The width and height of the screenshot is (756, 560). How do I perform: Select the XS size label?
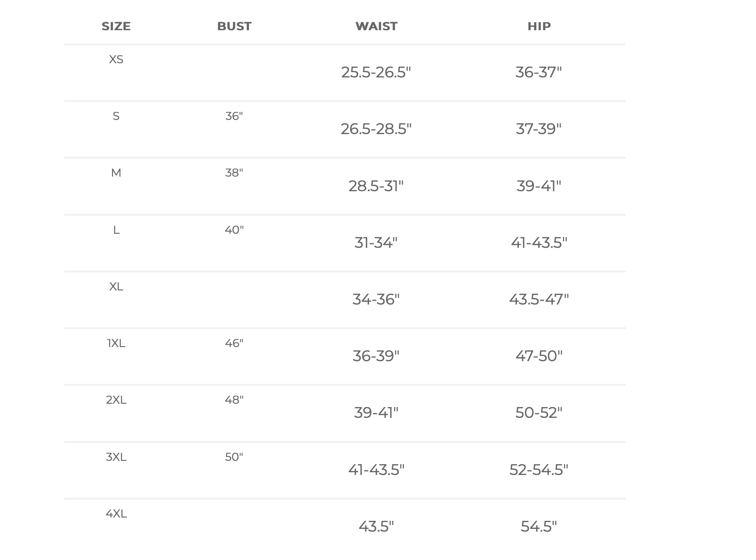click(116, 59)
